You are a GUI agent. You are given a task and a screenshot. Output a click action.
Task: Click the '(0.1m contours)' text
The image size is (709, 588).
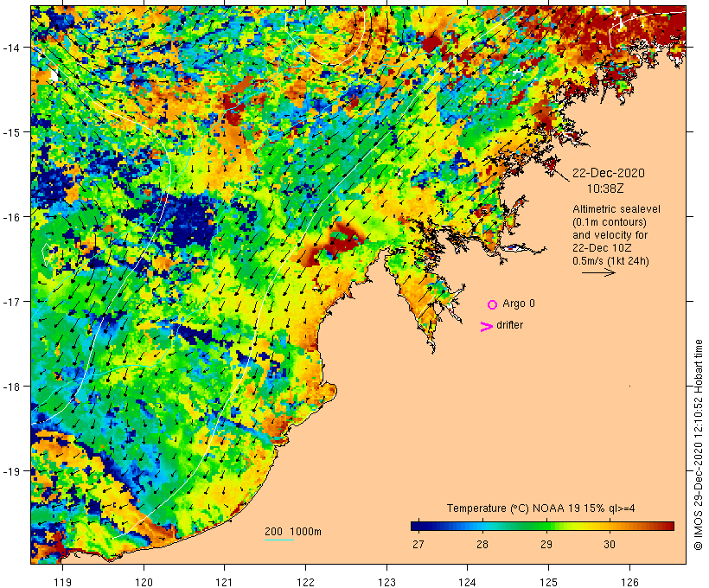tap(609, 222)
